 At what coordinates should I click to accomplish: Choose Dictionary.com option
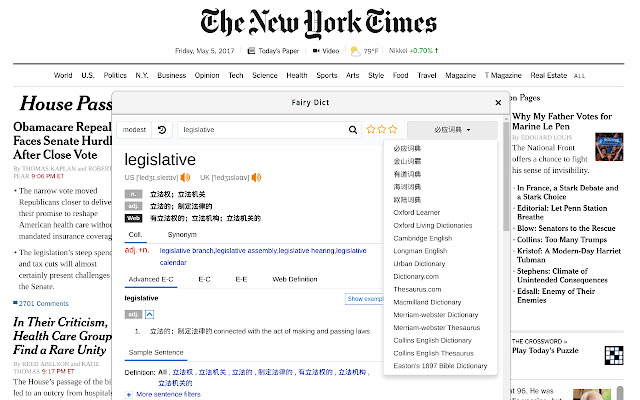[x=416, y=277]
